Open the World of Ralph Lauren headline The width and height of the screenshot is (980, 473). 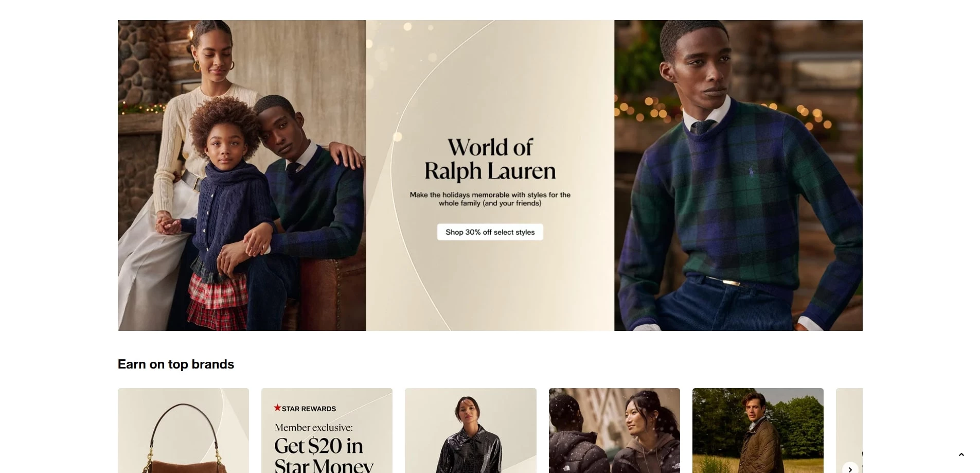(x=490, y=159)
